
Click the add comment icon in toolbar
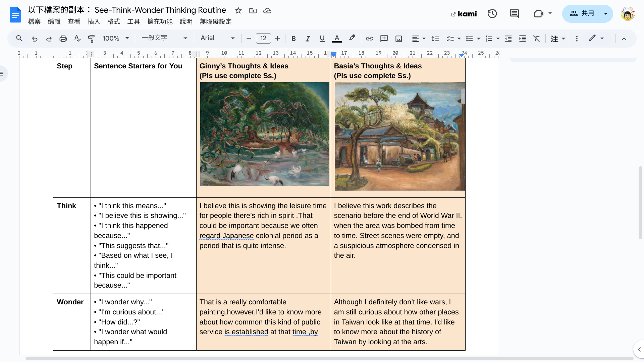(384, 39)
